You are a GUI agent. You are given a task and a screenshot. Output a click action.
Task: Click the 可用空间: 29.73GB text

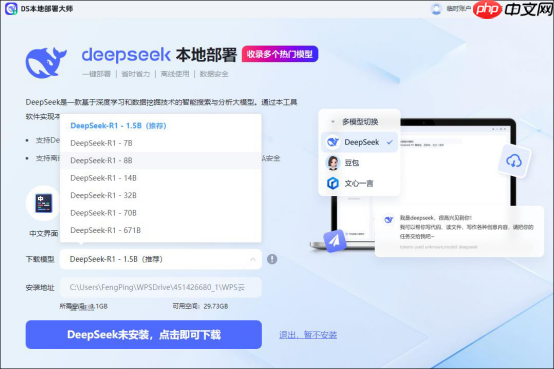(200, 306)
